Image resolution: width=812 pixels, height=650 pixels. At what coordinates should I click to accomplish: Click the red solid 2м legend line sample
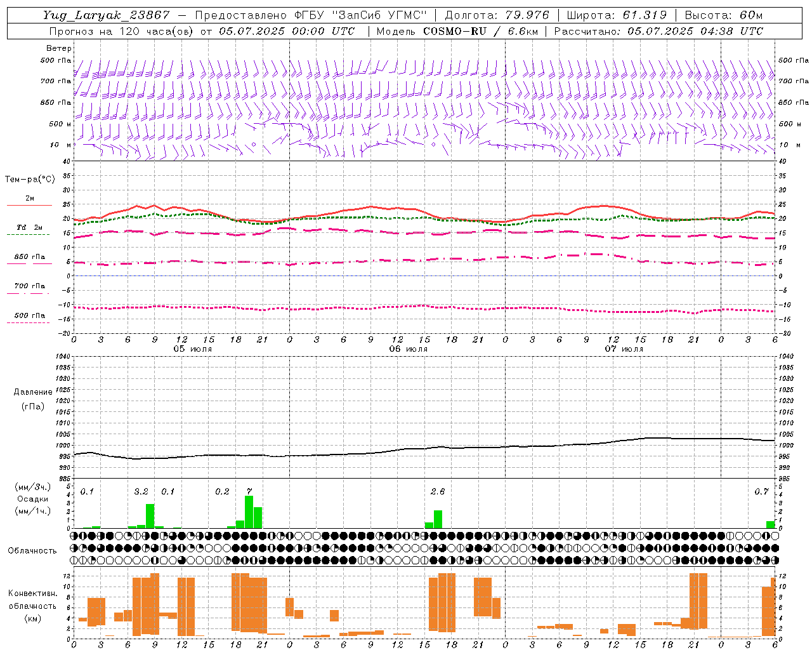point(30,206)
